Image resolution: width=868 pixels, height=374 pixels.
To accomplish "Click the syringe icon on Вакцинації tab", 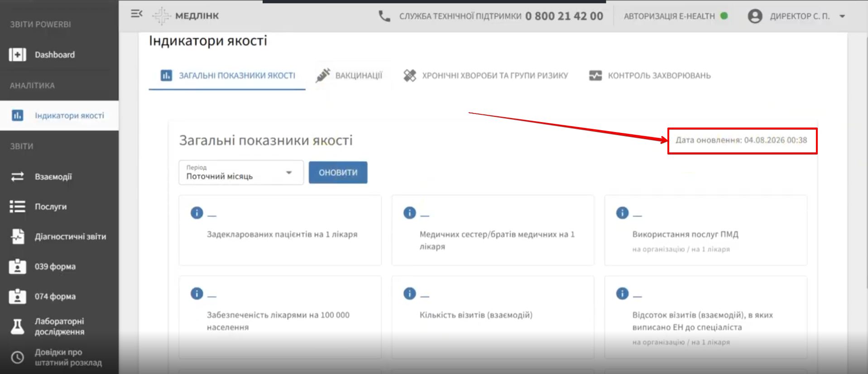I will point(323,75).
